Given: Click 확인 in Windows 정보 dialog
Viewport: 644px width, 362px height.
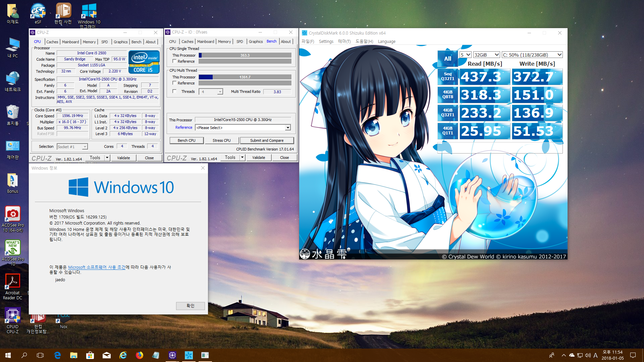Looking at the screenshot, I should click(x=190, y=306).
